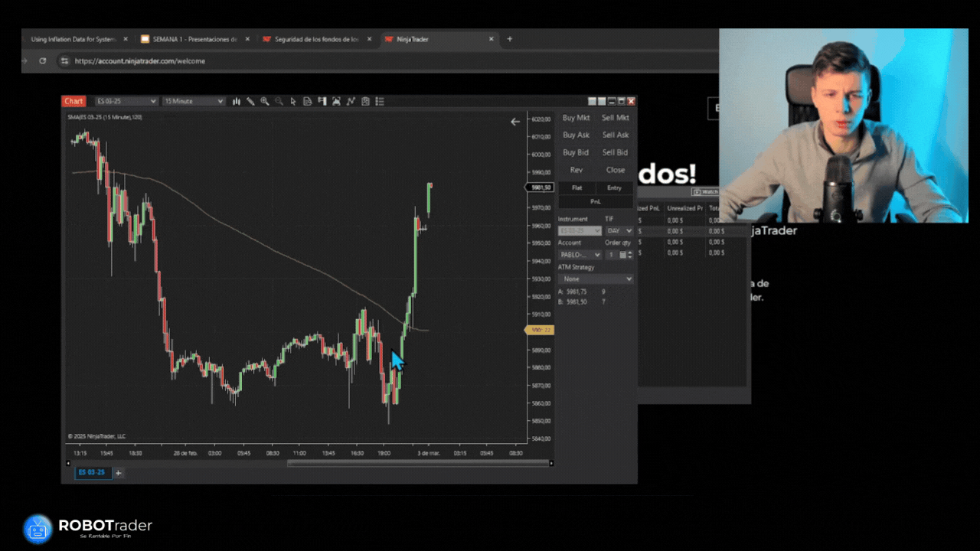Click the 28 de feb. date axis label
The height and width of the screenshot is (551, 980).
coord(185,453)
